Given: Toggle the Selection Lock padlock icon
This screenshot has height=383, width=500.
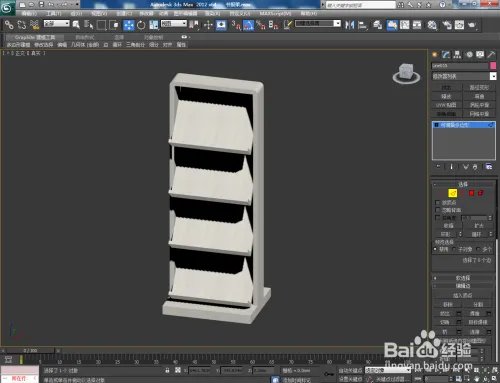Looking at the screenshot, I should tap(167, 370).
